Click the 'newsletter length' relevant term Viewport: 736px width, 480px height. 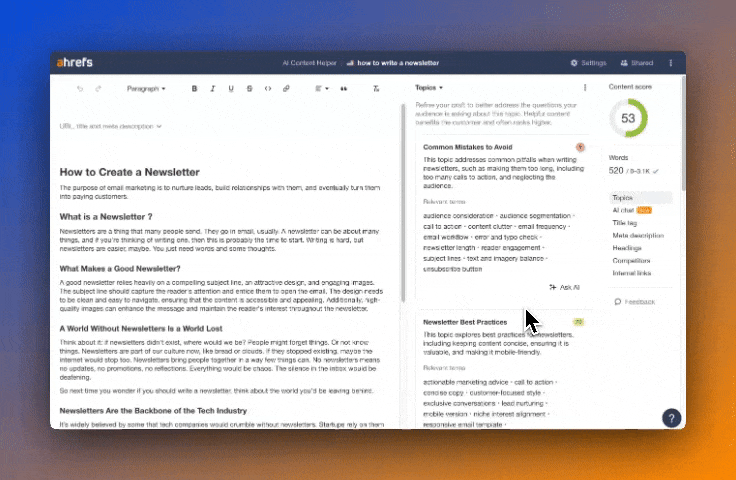(449, 248)
